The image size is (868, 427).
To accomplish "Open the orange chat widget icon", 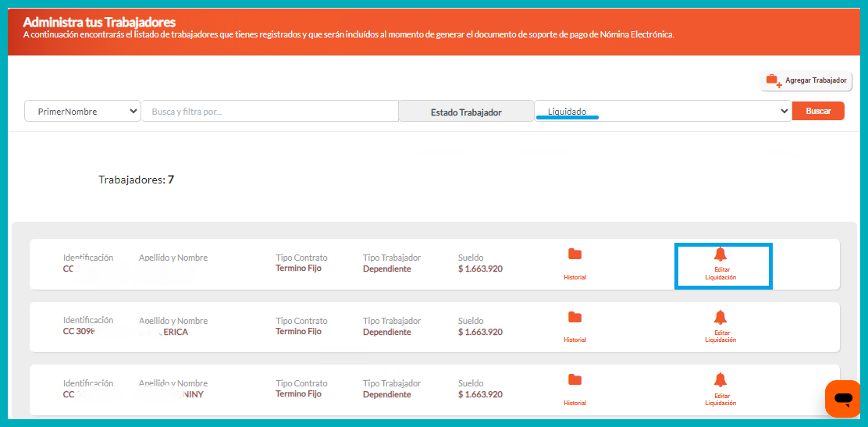I will coord(843,399).
